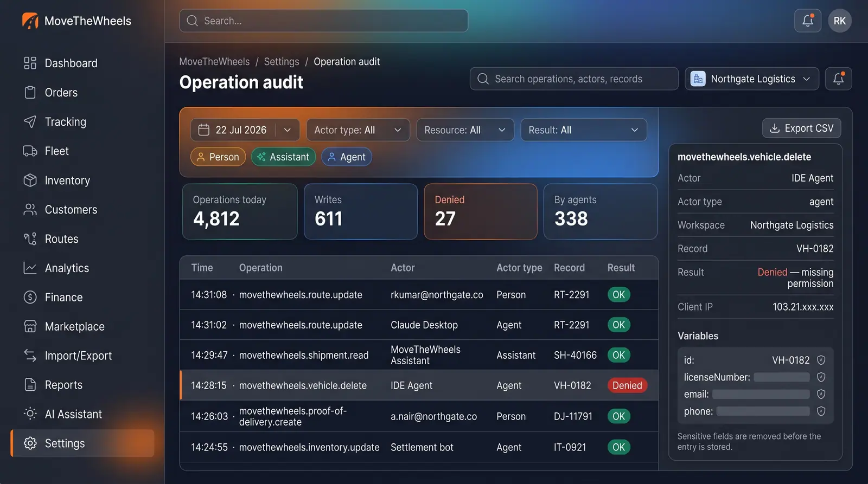Follow the MoveTheWheels breadcrumb link
Viewport: 868px width, 484px height.
click(214, 62)
